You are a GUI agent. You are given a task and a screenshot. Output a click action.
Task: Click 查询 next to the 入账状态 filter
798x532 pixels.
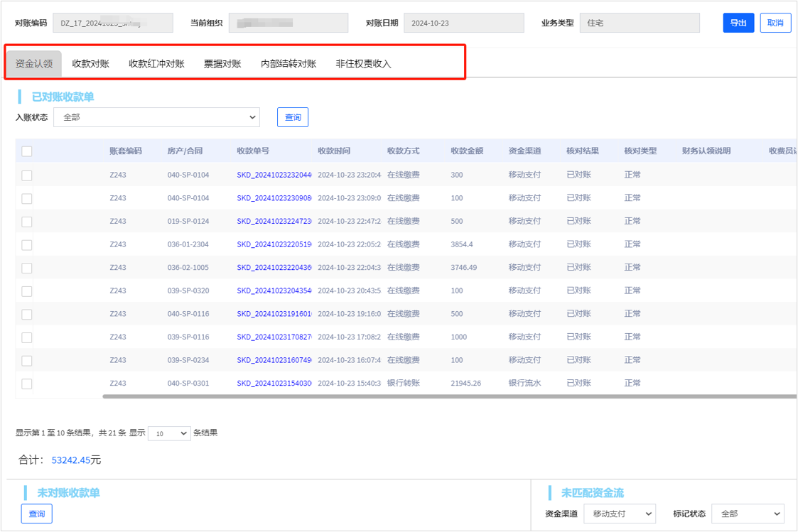pyautogui.click(x=293, y=117)
